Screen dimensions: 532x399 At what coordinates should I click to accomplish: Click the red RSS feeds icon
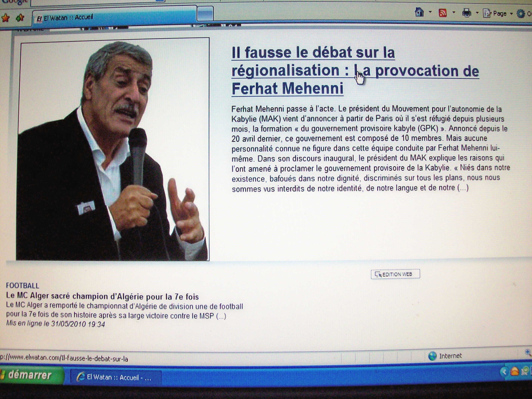point(443,13)
